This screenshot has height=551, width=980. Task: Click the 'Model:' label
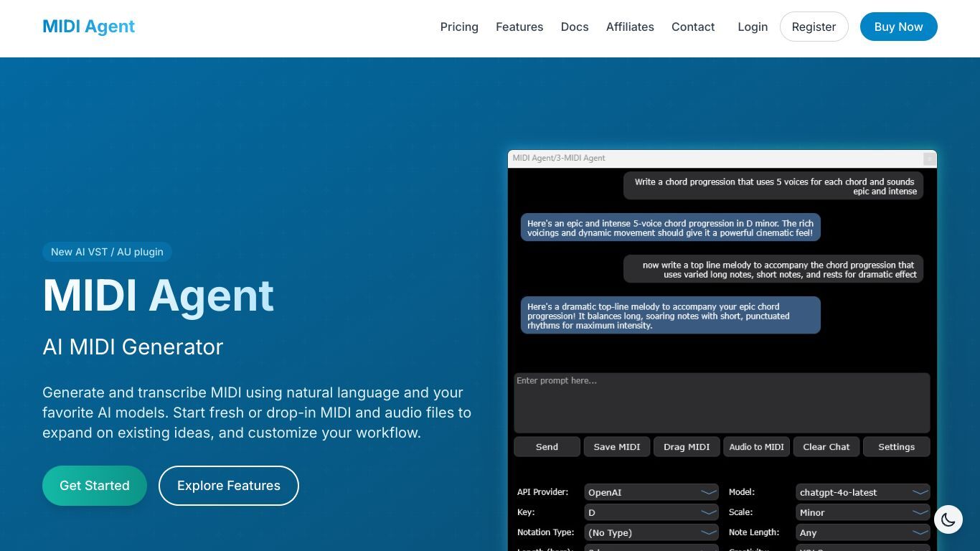click(741, 492)
